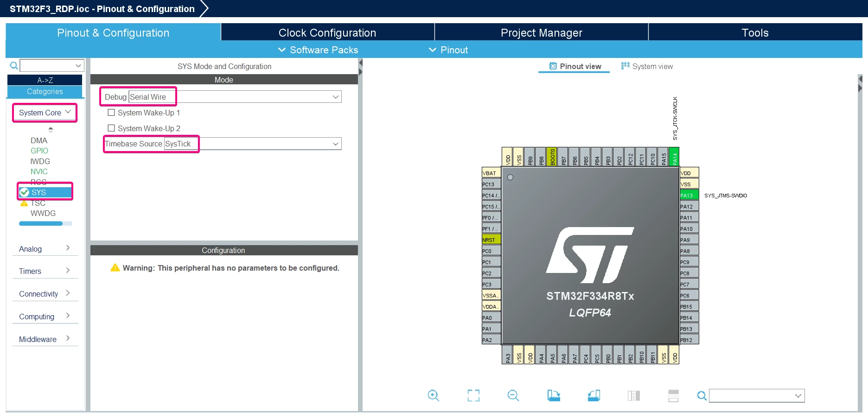Select the green PA13 pin

689,195
